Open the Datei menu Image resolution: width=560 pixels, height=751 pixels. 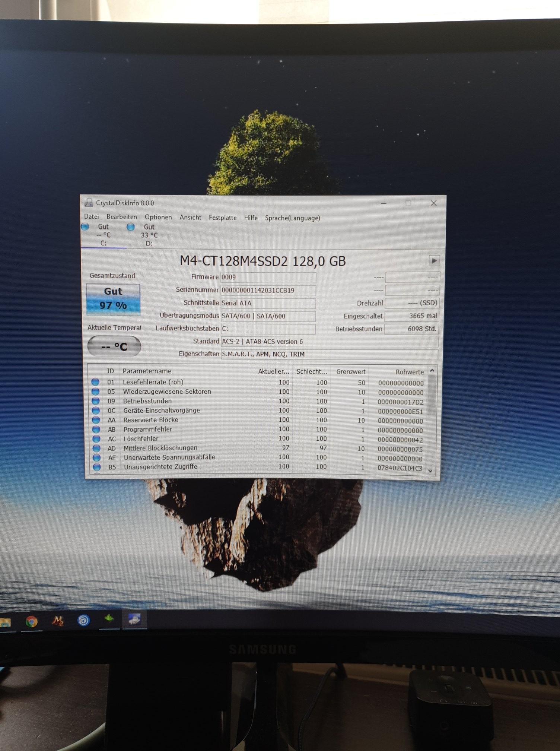(x=91, y=216)
